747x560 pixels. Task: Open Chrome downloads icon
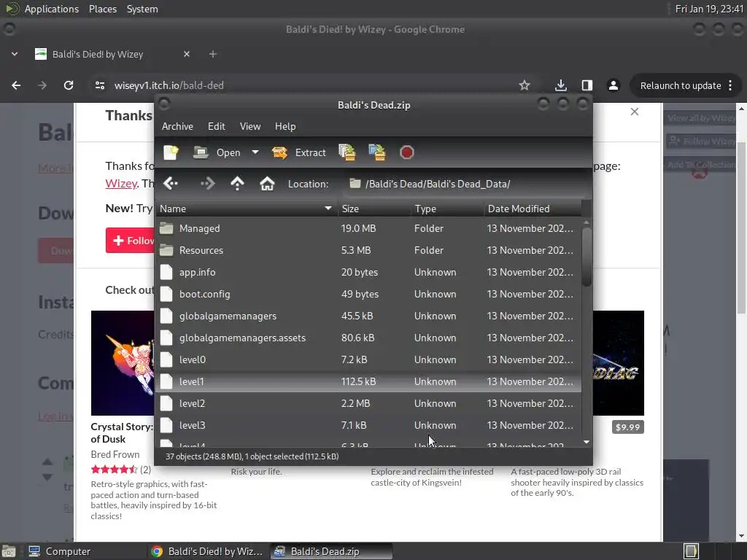click(x=561, y=85)
